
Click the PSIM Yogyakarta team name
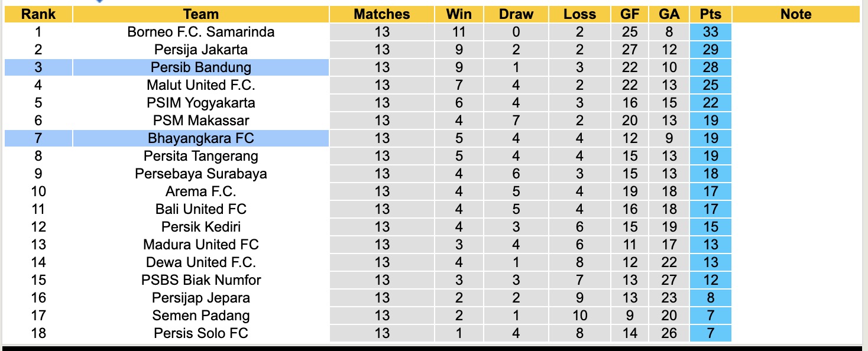tap(201, 103)
